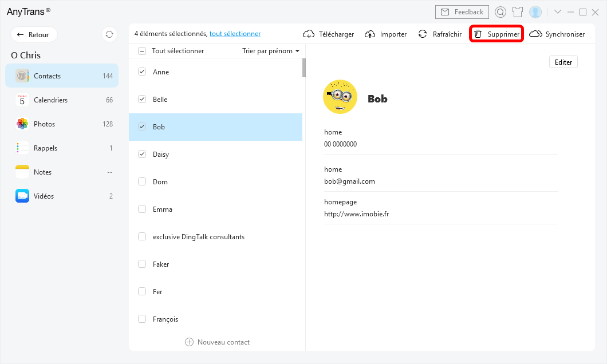
Task: Toggle the Tout sélectionner checkbox
Action: 142,51
